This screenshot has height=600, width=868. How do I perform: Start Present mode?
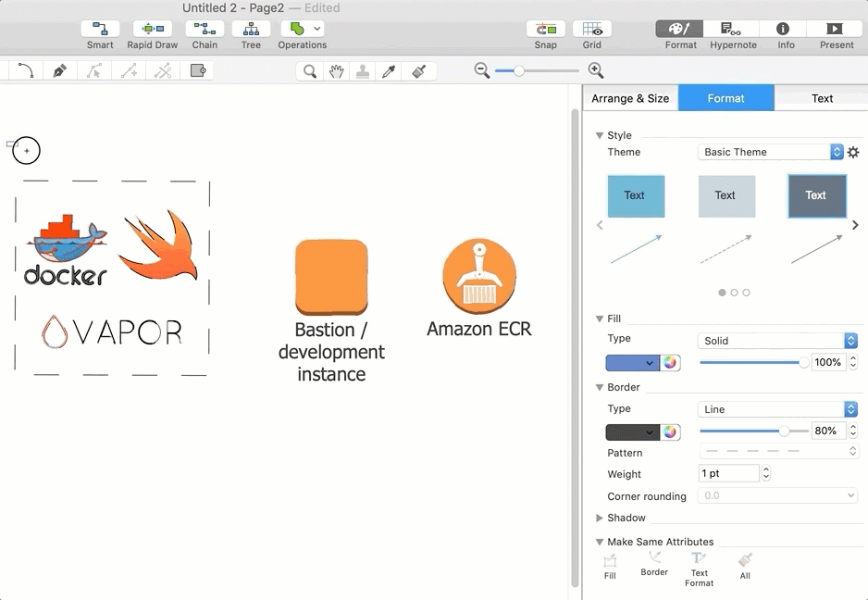click(x=835, y=29)
